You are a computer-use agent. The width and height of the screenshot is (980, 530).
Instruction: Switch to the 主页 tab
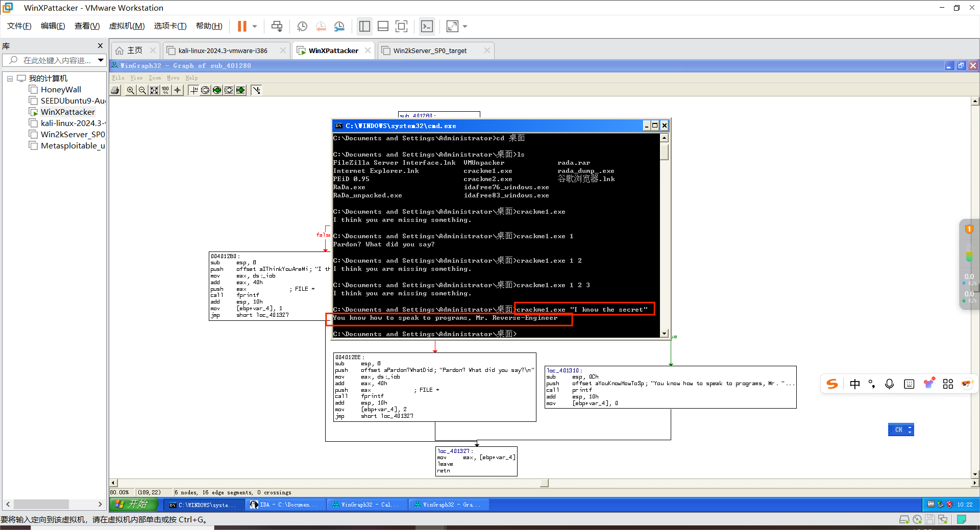(135, 51)
